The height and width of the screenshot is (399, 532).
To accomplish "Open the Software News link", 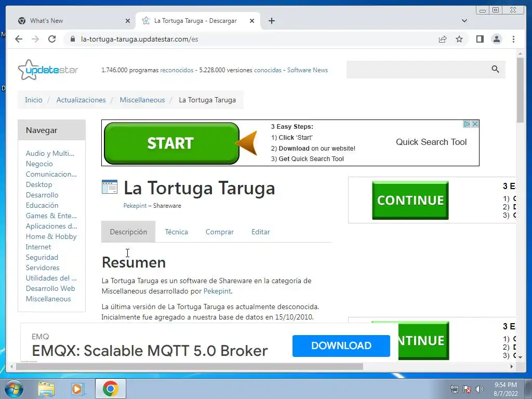I will [308, 70].
